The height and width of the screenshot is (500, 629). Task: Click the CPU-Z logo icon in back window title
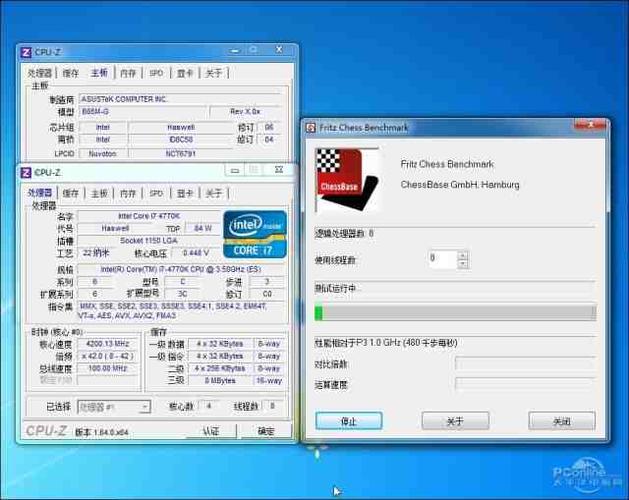[x=26, y=52]
